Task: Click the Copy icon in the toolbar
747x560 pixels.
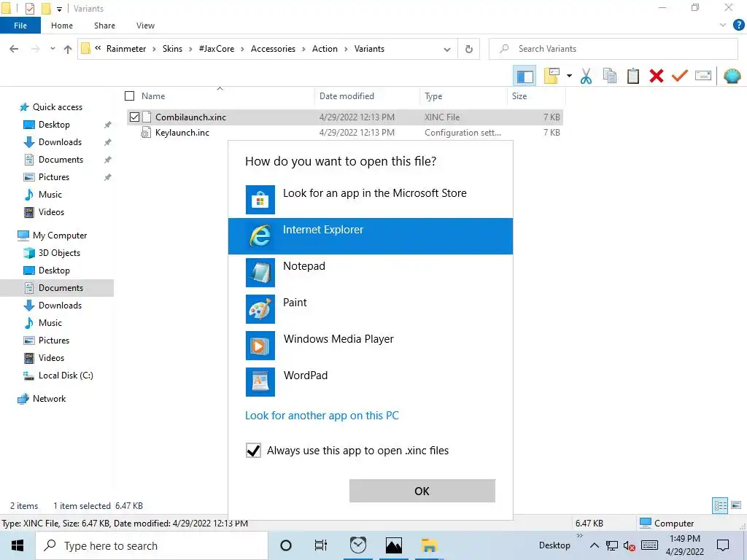Action: [609, 76]
